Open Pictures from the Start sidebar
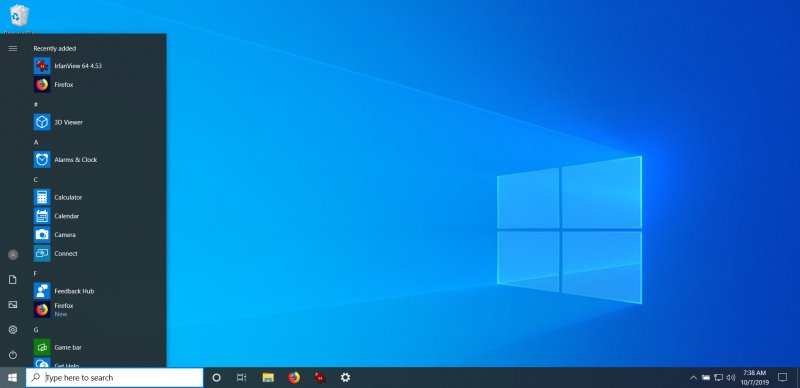Screen dimensions: 800x388 pyautogui.click(x=13, y=305)
